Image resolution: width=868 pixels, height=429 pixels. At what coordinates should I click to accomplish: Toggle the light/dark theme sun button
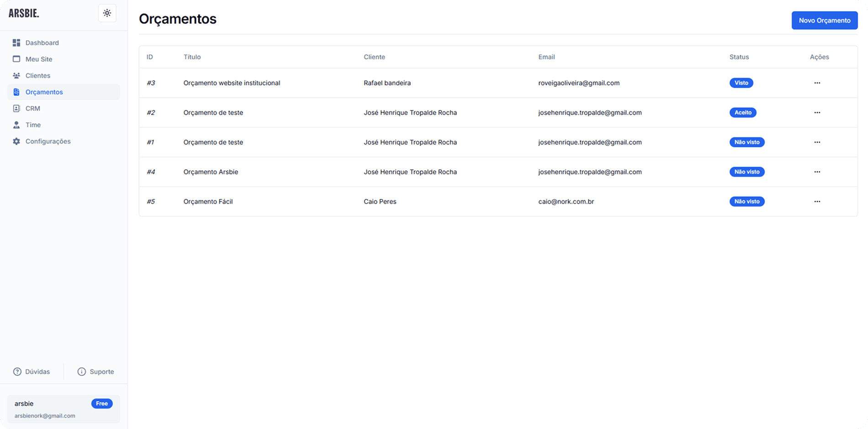coord(107,13)
